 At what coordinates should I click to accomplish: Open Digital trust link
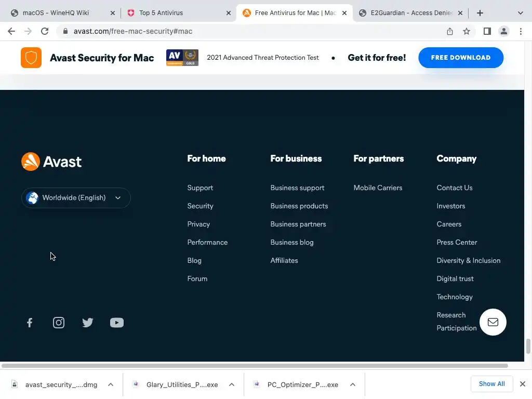pyautogui.click(x=455, y=278)
